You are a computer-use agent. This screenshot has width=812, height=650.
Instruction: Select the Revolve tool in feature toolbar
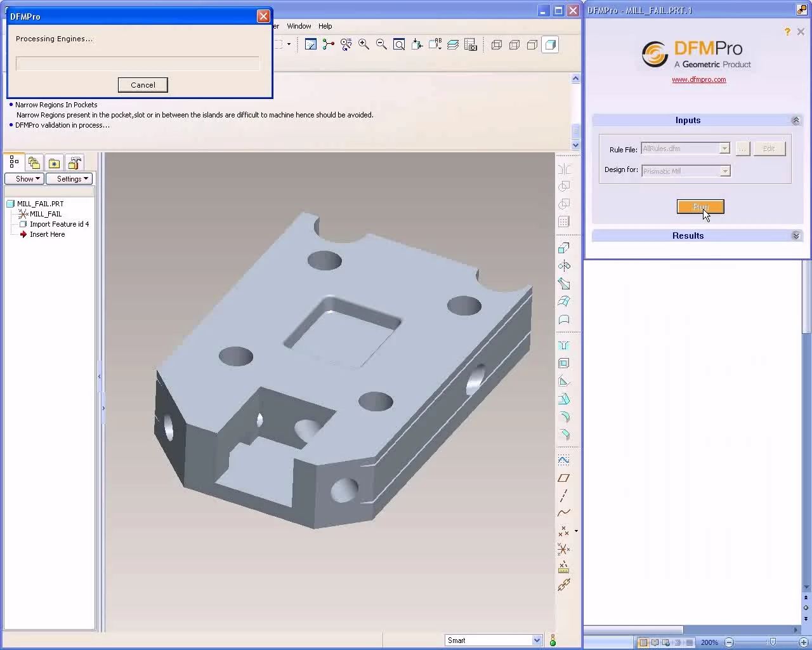pos(564,266)
